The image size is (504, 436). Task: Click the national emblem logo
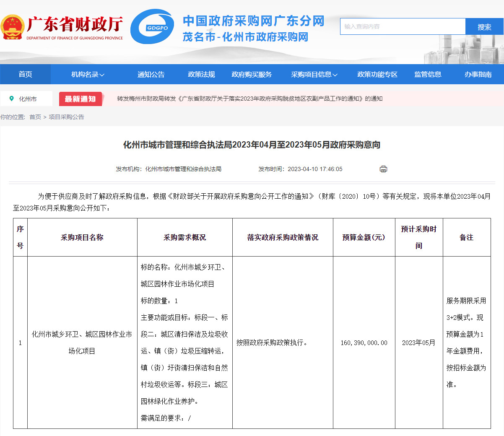12,27
